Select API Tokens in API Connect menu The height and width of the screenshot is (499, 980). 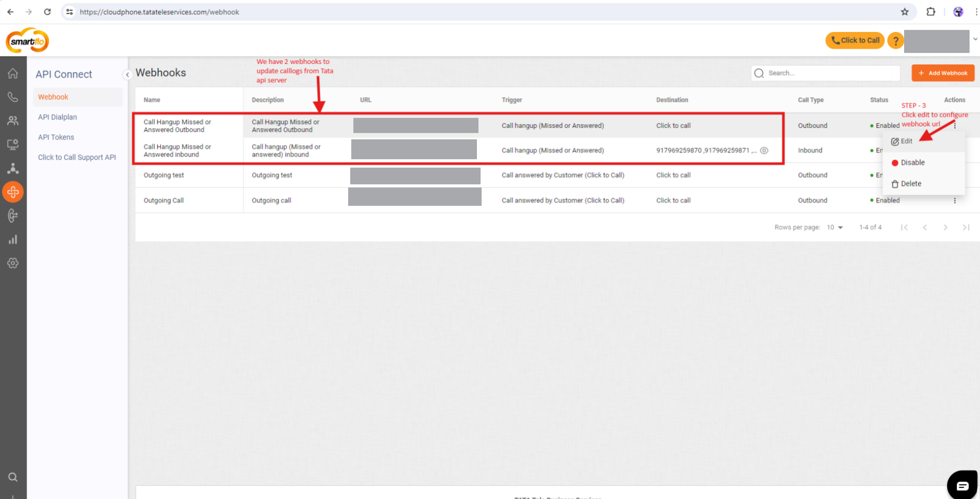pyautogui.click(x=56, y=137)
